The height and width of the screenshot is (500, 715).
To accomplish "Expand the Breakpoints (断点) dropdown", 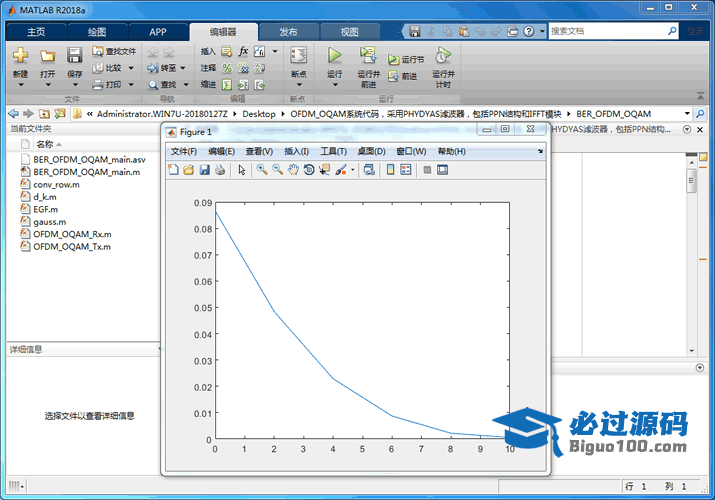I will [x=298, y=84].
